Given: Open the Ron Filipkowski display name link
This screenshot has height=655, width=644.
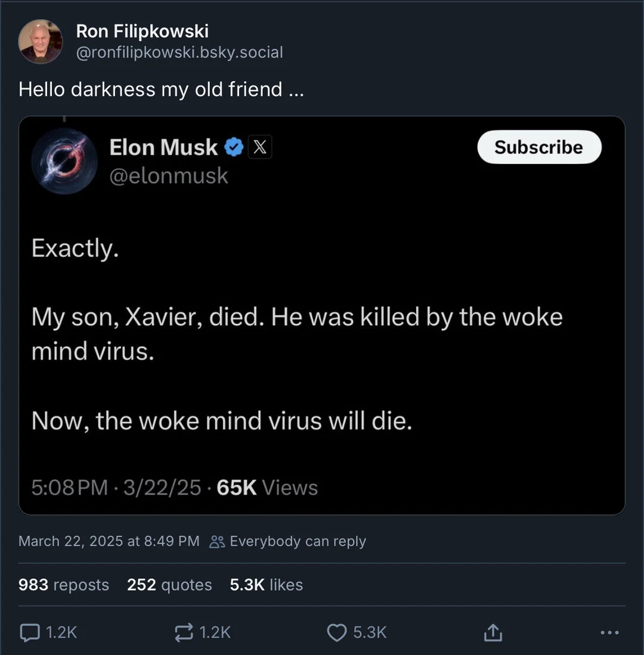Looking at the screenshot, I should click(143, 32).
